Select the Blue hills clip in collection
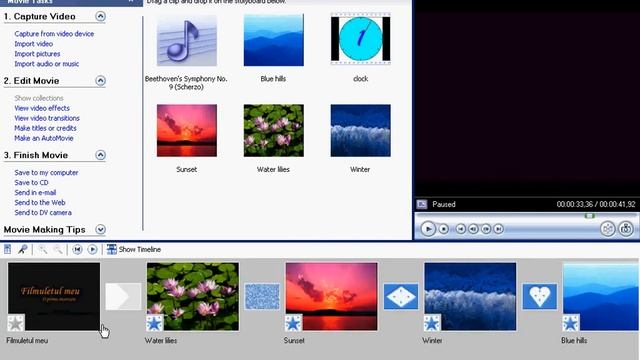 273,40
